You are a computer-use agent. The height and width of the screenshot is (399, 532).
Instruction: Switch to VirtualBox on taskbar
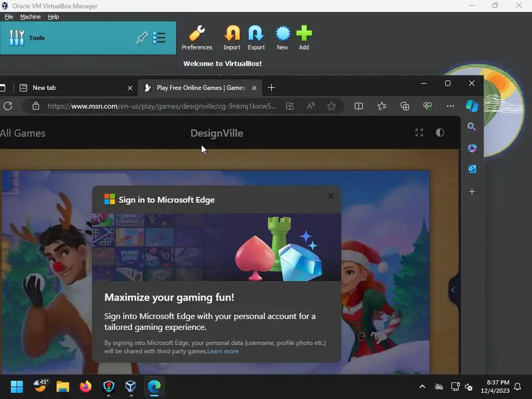(x=130, y=387)
